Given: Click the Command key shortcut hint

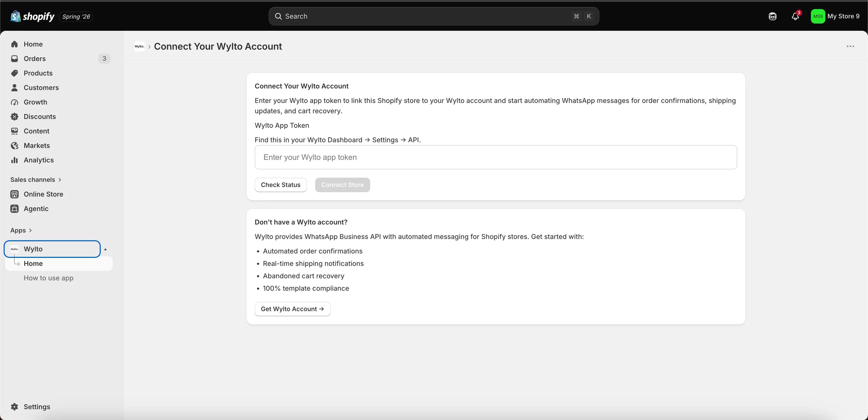Looking at the screenshot, I should pyautogui.click(x=577, y=16).
